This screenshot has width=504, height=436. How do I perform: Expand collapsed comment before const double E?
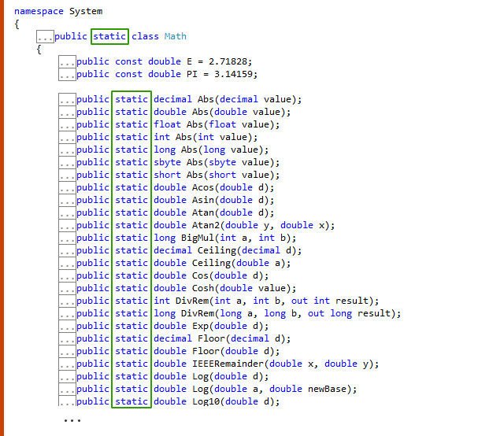67,61
